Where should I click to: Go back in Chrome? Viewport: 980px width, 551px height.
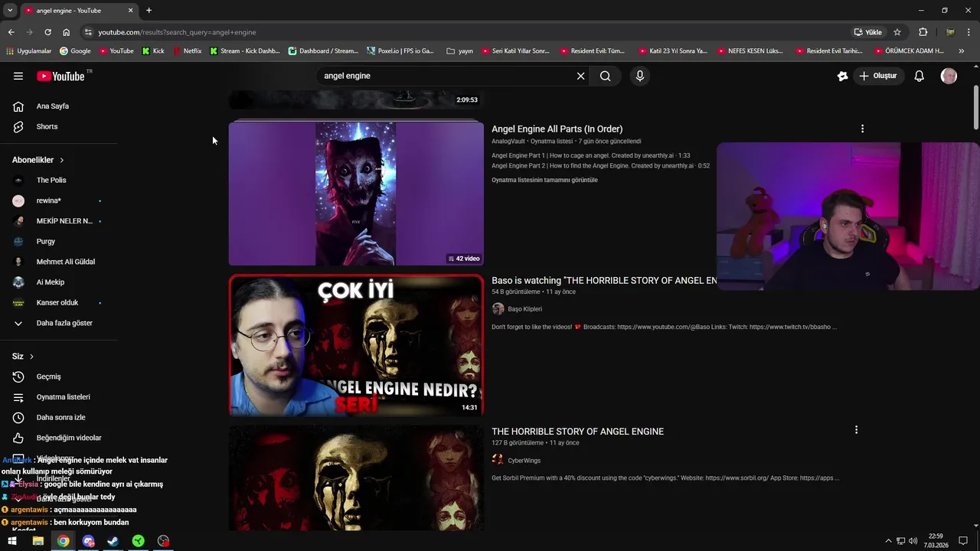[11, 32]
